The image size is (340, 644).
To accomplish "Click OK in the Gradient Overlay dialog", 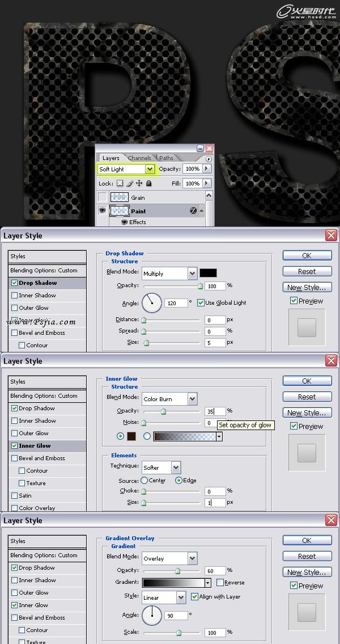I will pyautogui.click(x=307, y=541).
